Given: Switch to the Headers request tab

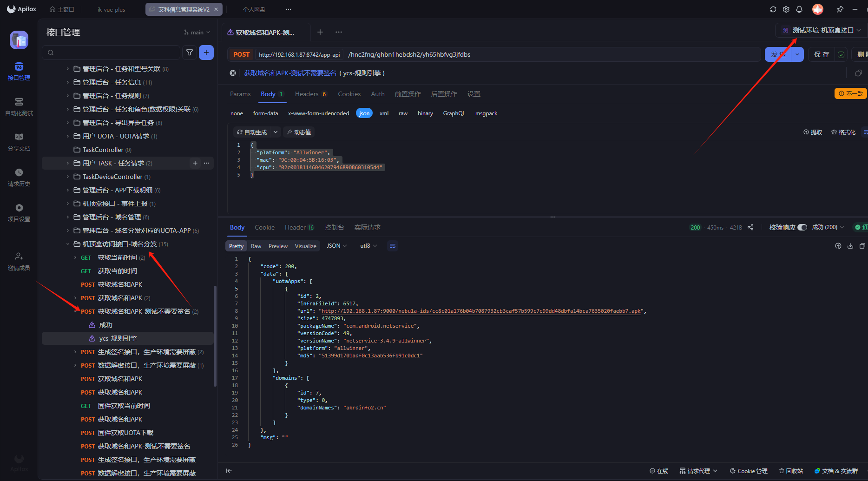Looking at the screenshot, I should click(307, 94).
